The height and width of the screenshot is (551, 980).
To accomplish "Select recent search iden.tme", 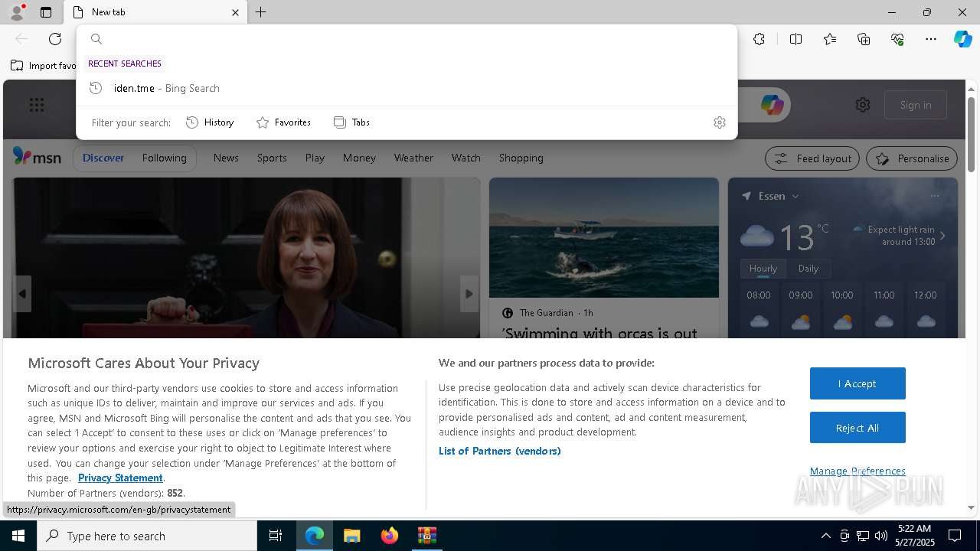I will 407,88.
